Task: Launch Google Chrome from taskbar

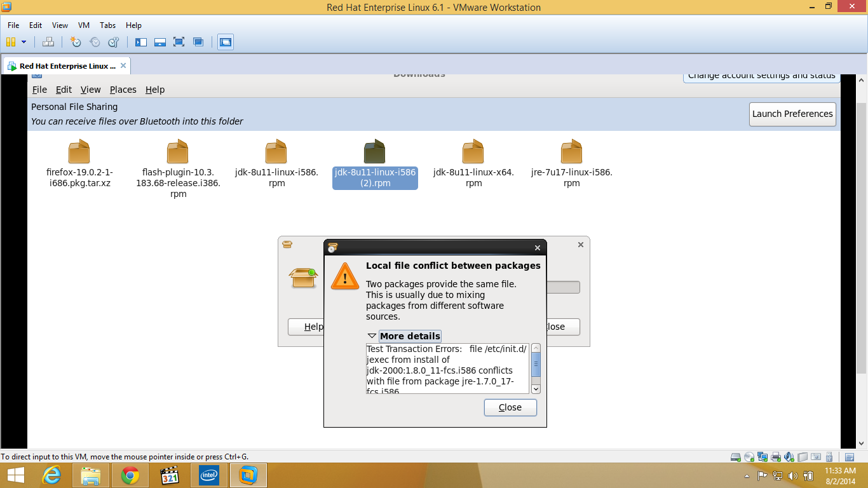Action: (x=130, y=475)
